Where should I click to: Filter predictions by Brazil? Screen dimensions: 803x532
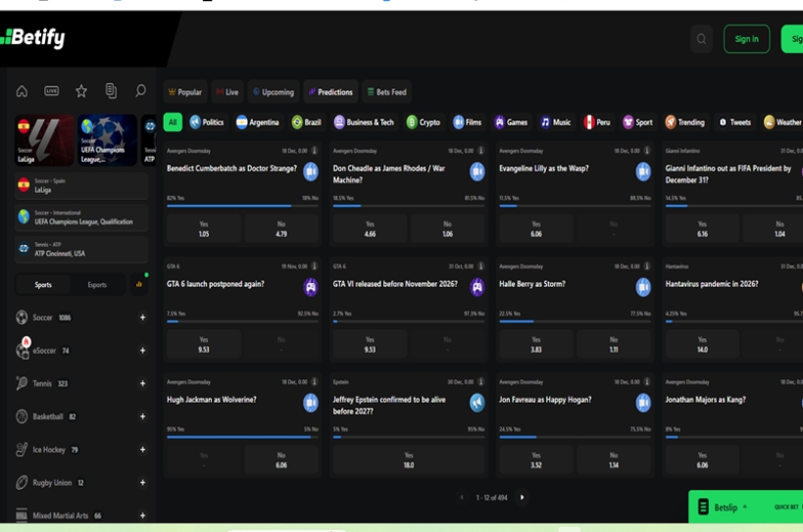[x=306, y=122]
